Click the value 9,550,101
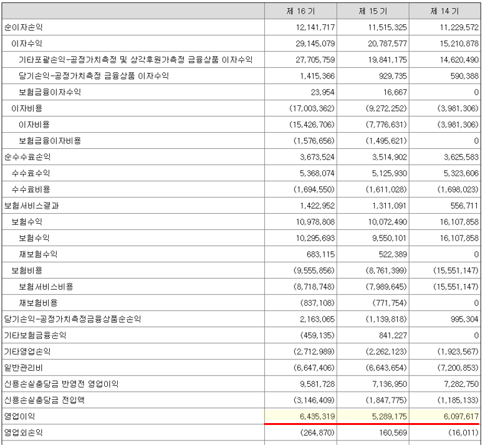This screenshot has width=485, height=448. pyautogui.click(x=390, y=238)
